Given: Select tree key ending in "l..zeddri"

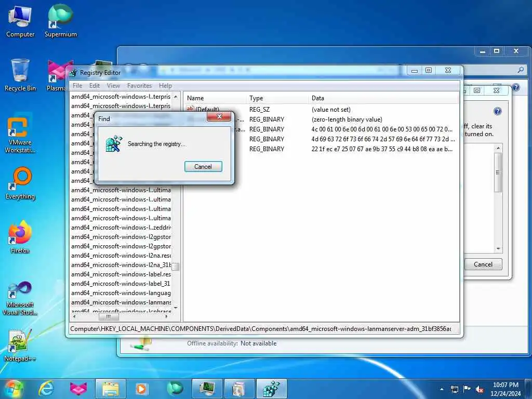Looking at the screenshot, I should [x=121, y=228].
